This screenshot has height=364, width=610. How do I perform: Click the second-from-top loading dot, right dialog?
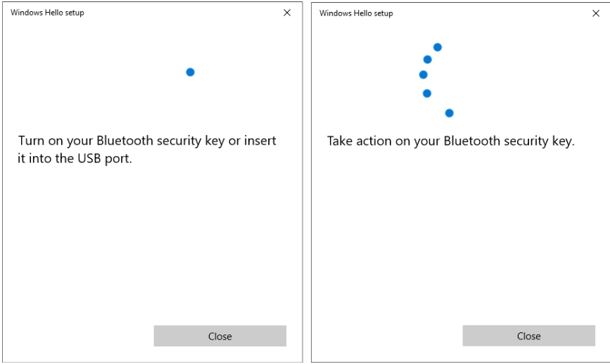[x=427, y=59]
